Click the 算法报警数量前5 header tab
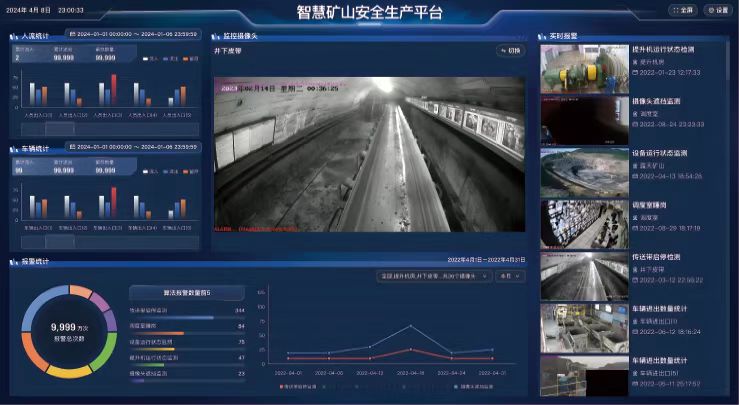This screenshot has height=405, width=739. (x=187, y=293)
